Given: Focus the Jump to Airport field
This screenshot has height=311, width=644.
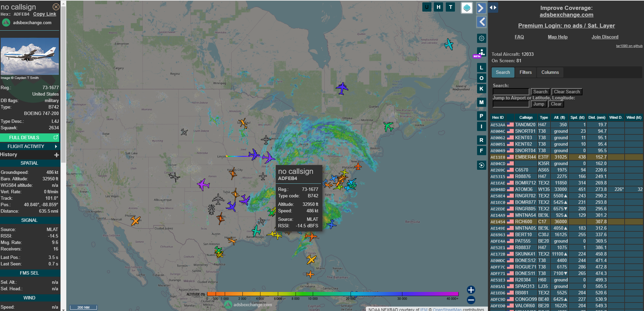Looking at the screenshot, I should pos(511,104).
